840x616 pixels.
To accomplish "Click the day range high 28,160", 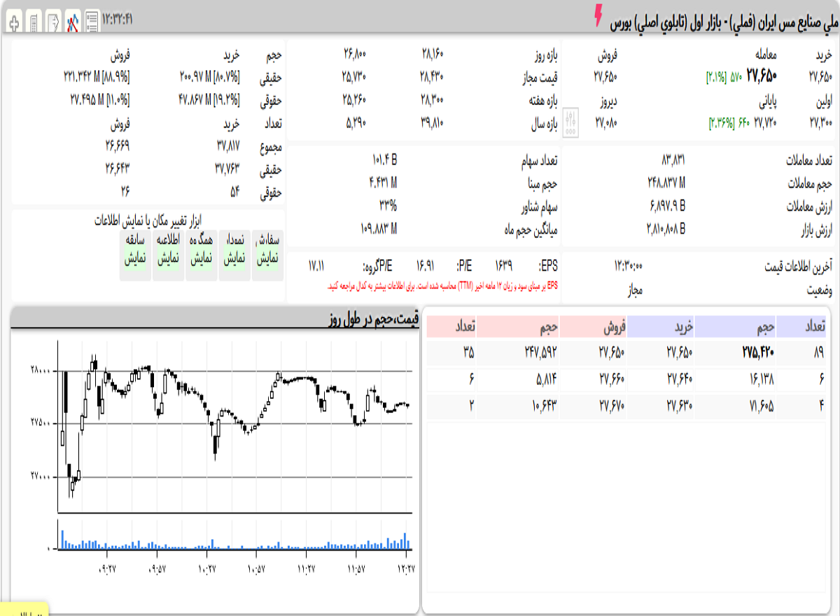I will click(x=432, y=54).
